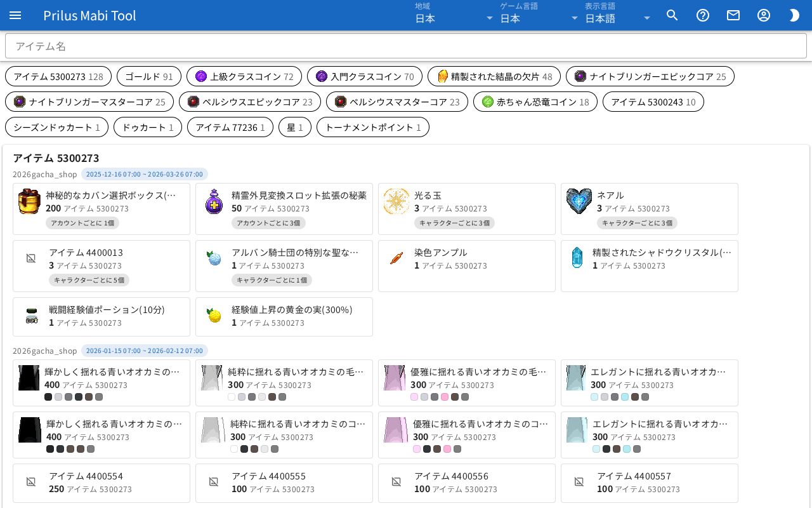Open the アイテム 4400554 card

pos(101,483)
